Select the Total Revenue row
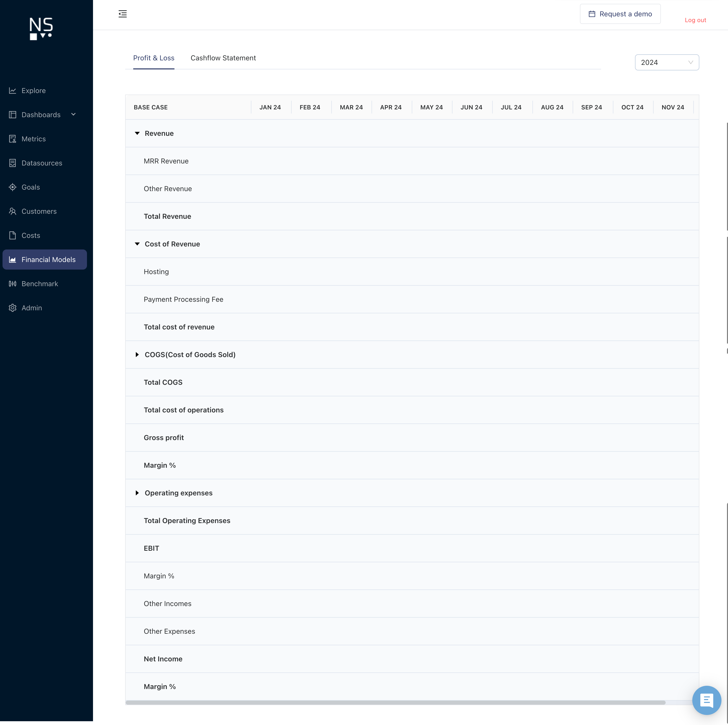Image resolution: width=728 pixels, height=725 pixels. [412, 217]
